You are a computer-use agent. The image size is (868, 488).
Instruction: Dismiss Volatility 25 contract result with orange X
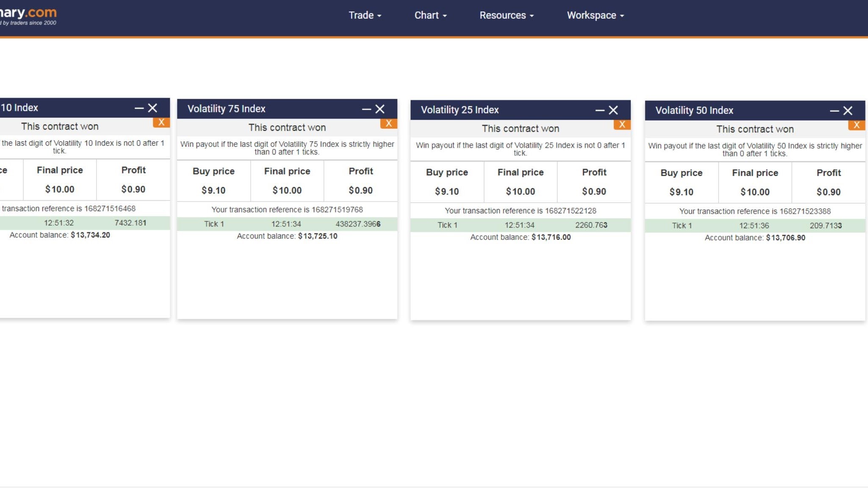(622, 124)
